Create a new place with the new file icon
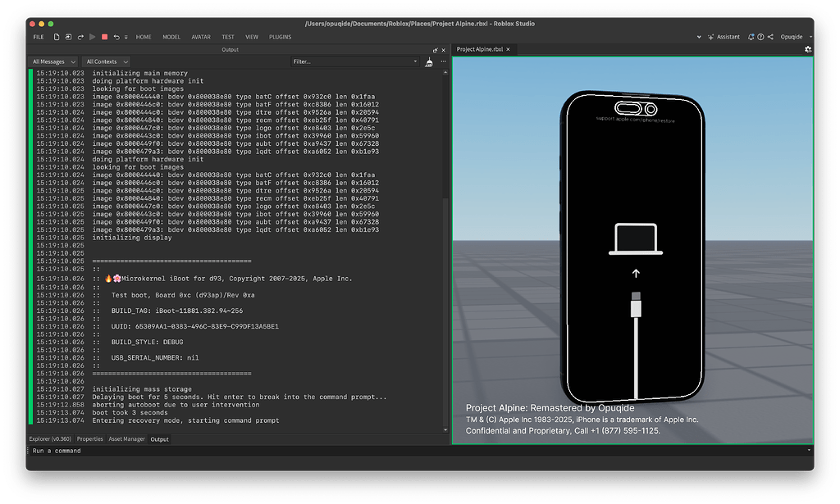 click(57, 37)
